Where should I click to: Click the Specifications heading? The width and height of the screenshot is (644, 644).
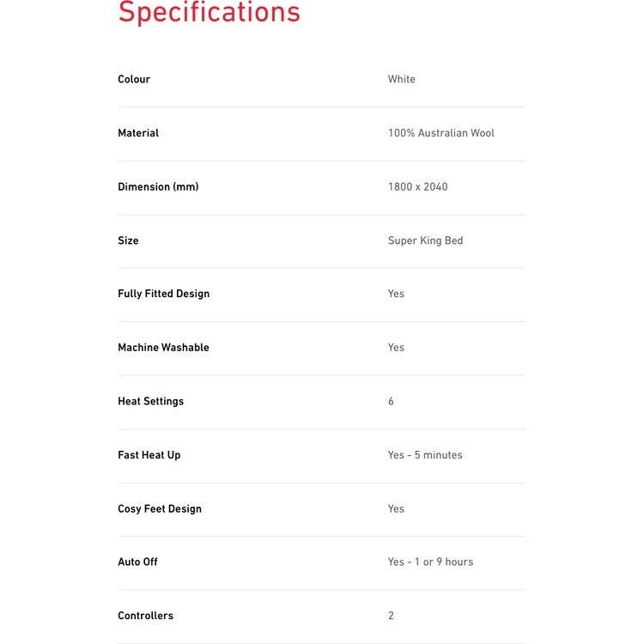pos(209,12)
